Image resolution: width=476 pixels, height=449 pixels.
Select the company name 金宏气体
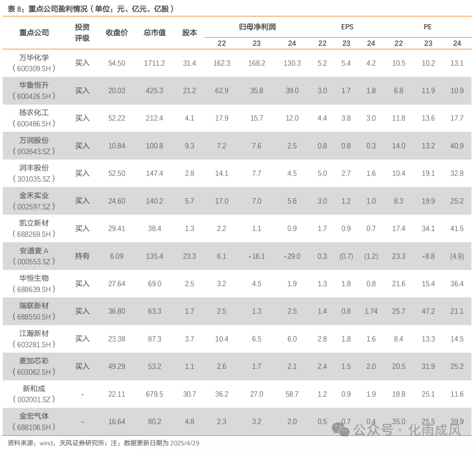(34, 416)
